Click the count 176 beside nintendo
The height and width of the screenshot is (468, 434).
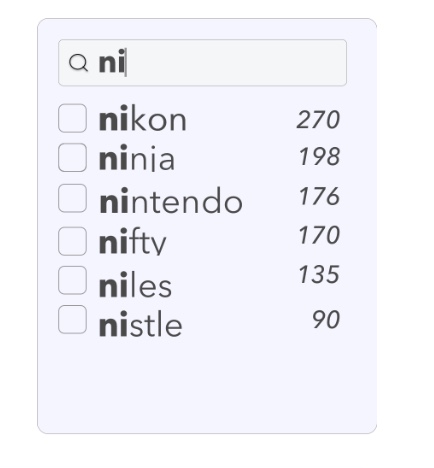coord(319,196)
